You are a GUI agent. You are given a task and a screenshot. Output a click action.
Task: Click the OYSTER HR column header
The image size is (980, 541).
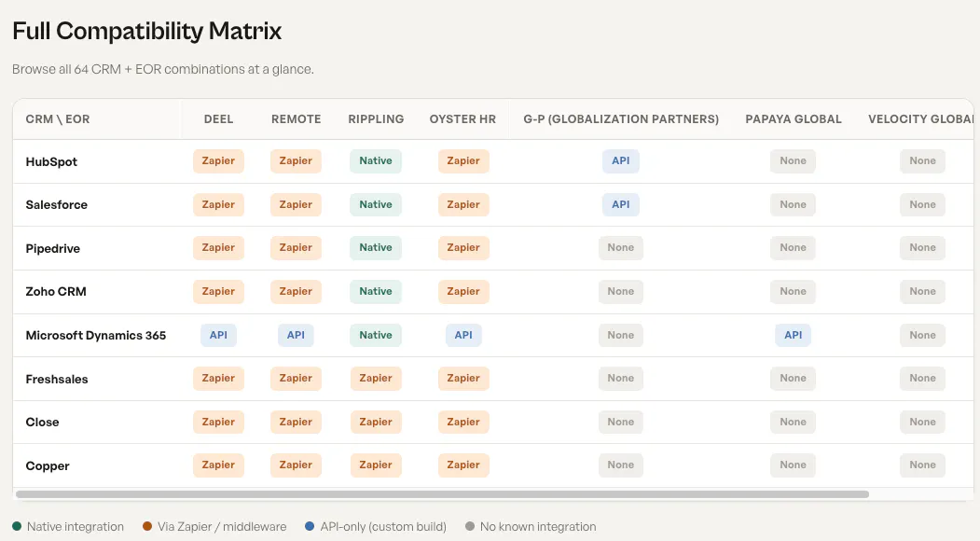coord(462,118)
